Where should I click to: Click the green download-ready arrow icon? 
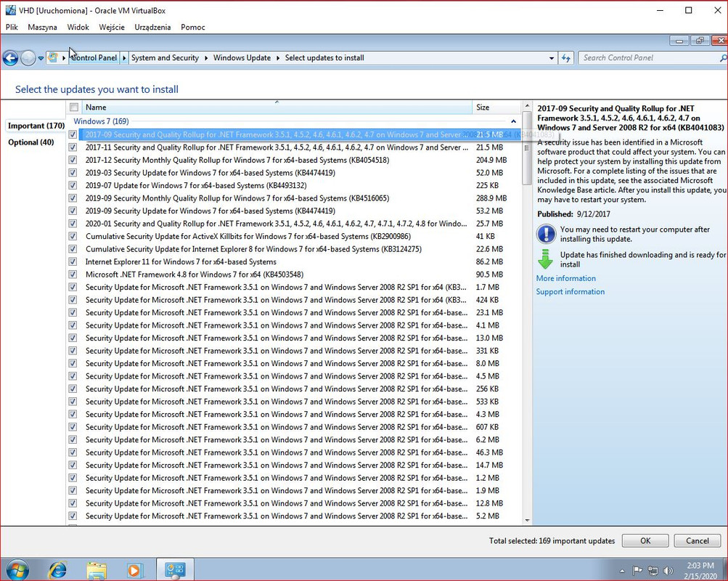coord(546,259)
